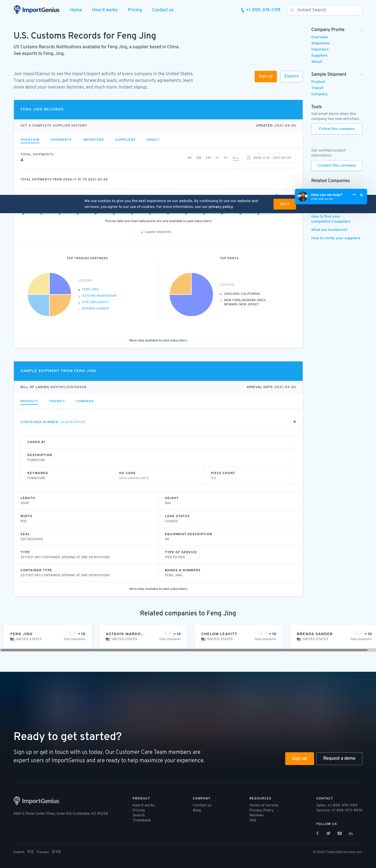The image size is (376, 868).
Task: Click US flag on Brenda Sander card
Action: point(299,639)
